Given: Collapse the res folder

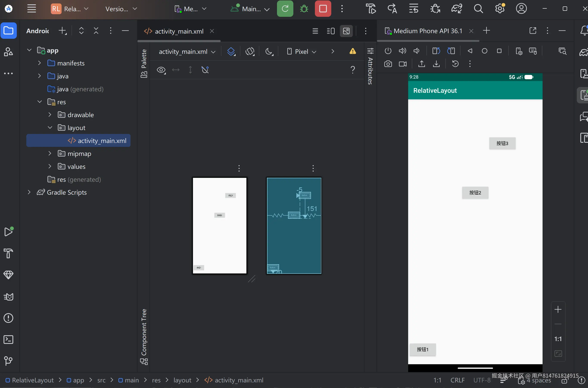Looking at the screenshot, I should (40, 102).
